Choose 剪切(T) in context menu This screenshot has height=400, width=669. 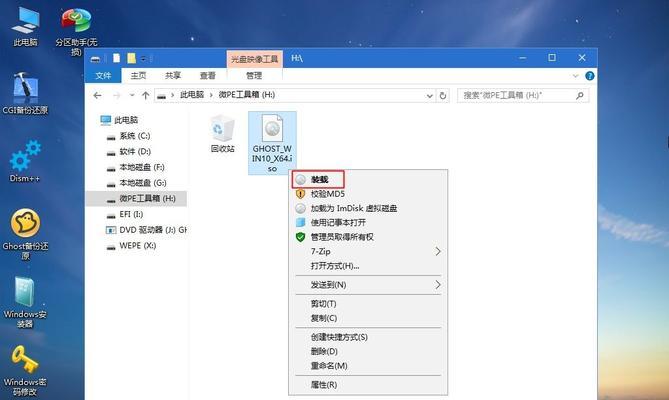tap(368, 304)
